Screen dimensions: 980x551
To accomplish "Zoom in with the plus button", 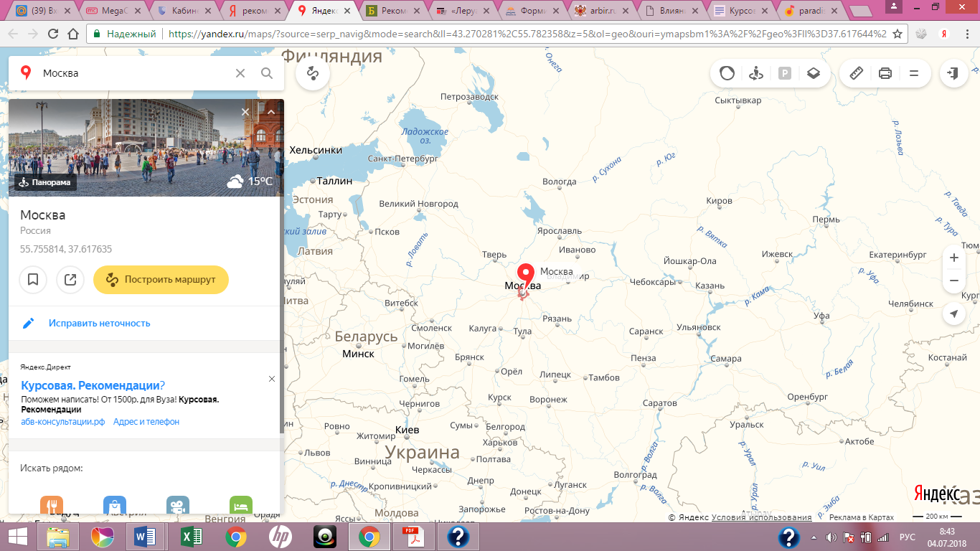I will coord(953,258).
